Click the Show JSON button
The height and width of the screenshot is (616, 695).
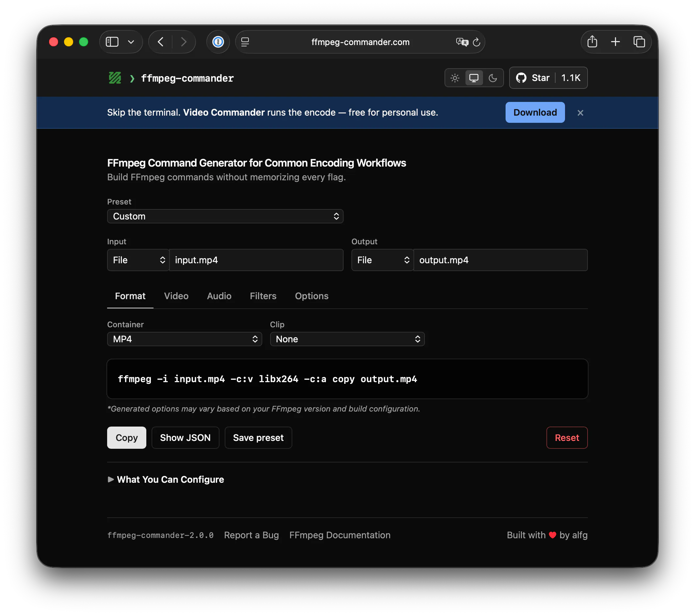click(x=185, y=438)
